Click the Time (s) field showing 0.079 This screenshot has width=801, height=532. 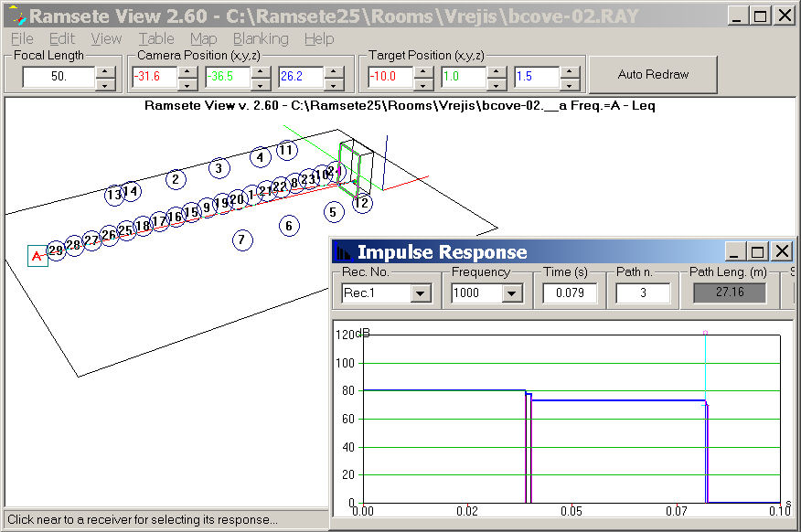click(x=570, y=293)
